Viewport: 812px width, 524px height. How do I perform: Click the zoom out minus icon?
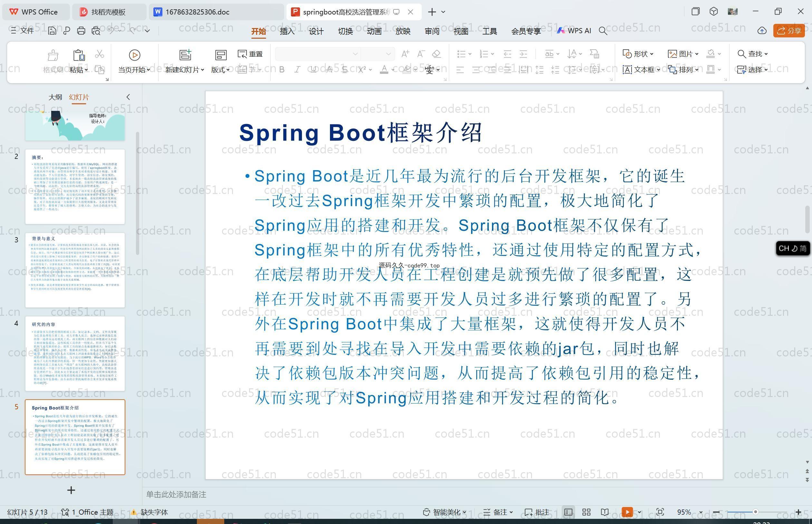[716, 512]
